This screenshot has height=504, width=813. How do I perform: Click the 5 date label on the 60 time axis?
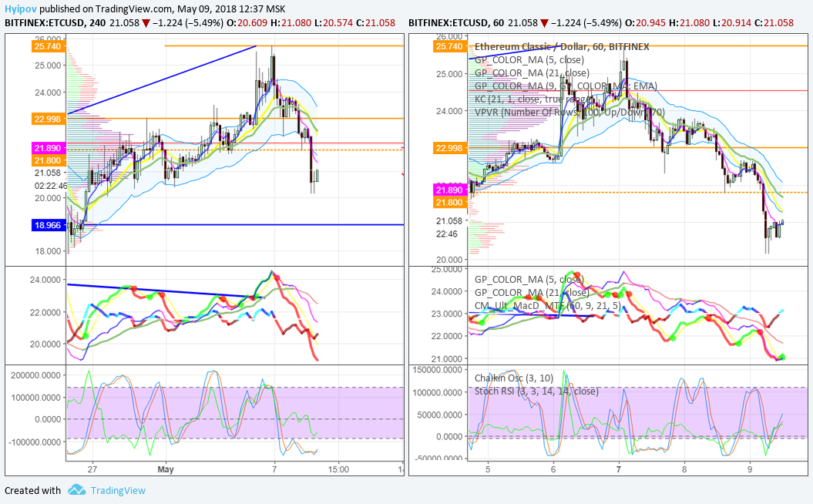(487, 469)
